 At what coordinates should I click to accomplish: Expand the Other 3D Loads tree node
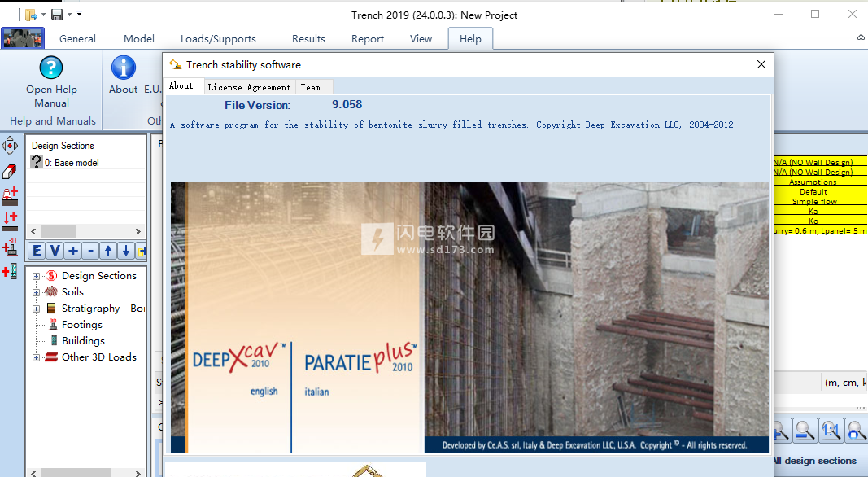[36, 357]
